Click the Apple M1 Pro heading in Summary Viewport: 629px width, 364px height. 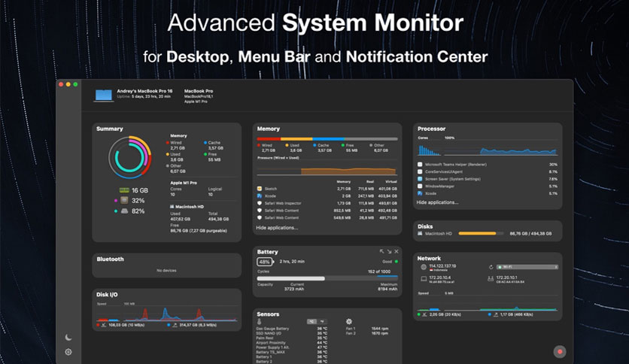point(184,183)
